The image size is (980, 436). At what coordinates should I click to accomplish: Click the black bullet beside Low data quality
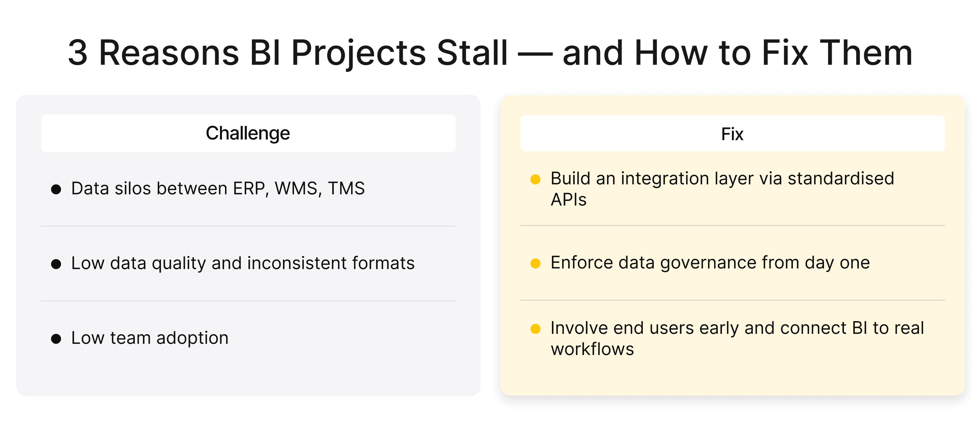coord(56,264)
